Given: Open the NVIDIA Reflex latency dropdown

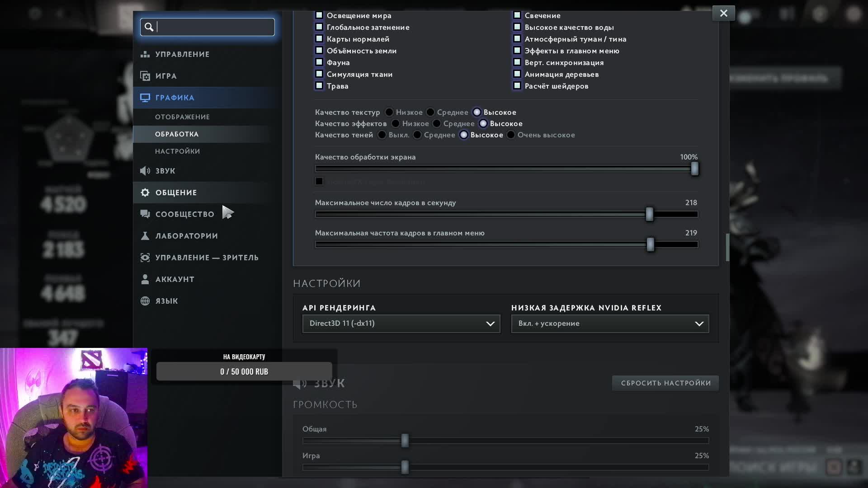Looking at the screenshot, I should click(x=610, y=324).
